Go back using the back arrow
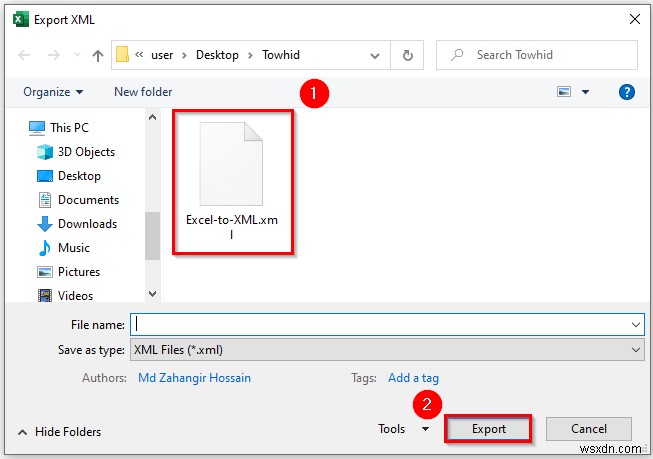 point(24,55)
